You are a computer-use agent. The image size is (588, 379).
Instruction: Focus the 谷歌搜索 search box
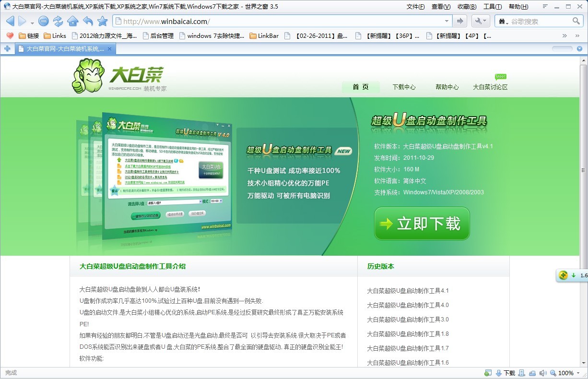[540, 21]
